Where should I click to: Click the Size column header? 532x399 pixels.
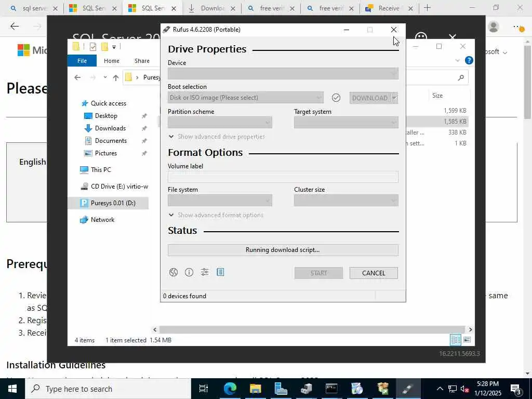pos(437,96)
